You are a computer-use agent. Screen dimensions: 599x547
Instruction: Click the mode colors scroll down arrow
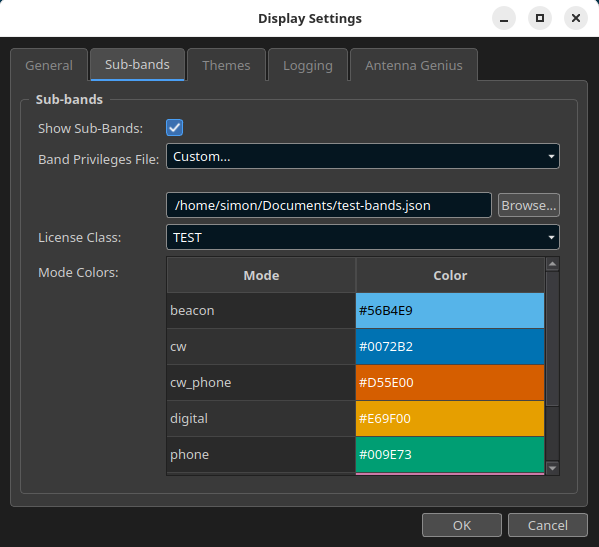(x=552, y=468)
